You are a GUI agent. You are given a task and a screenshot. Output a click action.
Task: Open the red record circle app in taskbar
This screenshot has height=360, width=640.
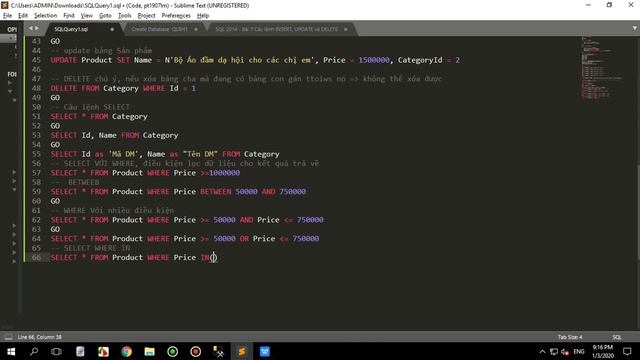[x=196, y=351]
